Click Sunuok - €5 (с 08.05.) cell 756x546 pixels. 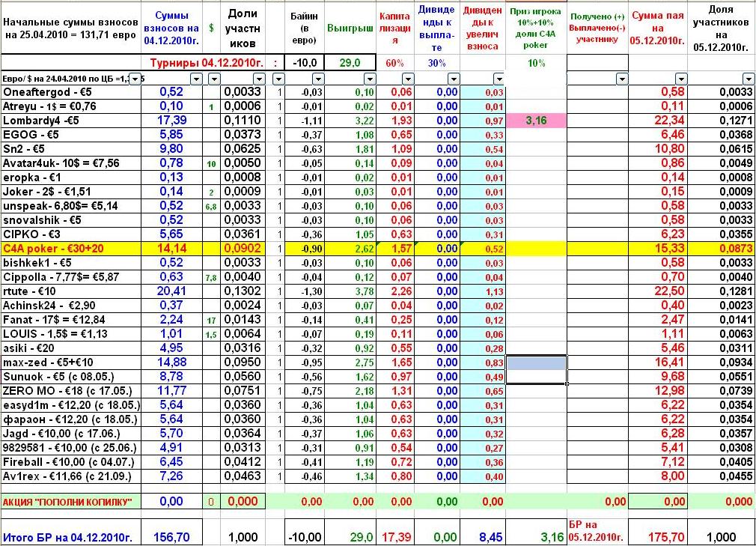71,377
